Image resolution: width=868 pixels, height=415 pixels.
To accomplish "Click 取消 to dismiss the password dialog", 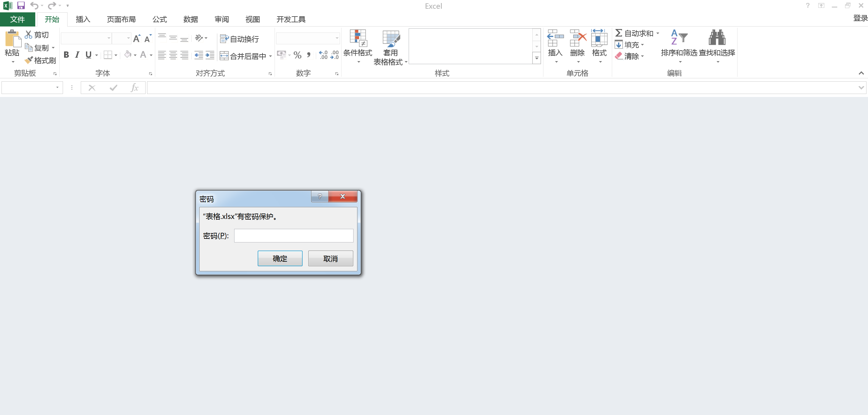I will coord(330,258).
